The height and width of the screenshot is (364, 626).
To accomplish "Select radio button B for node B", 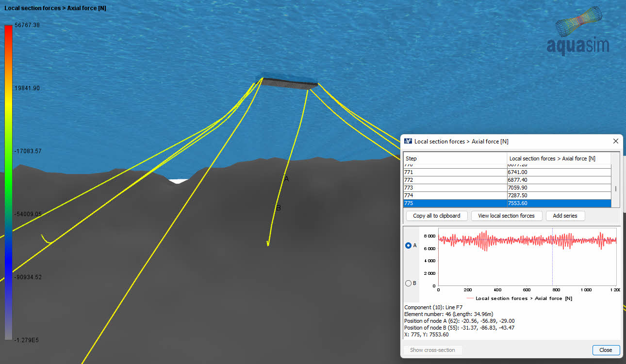I will (408, 283).
